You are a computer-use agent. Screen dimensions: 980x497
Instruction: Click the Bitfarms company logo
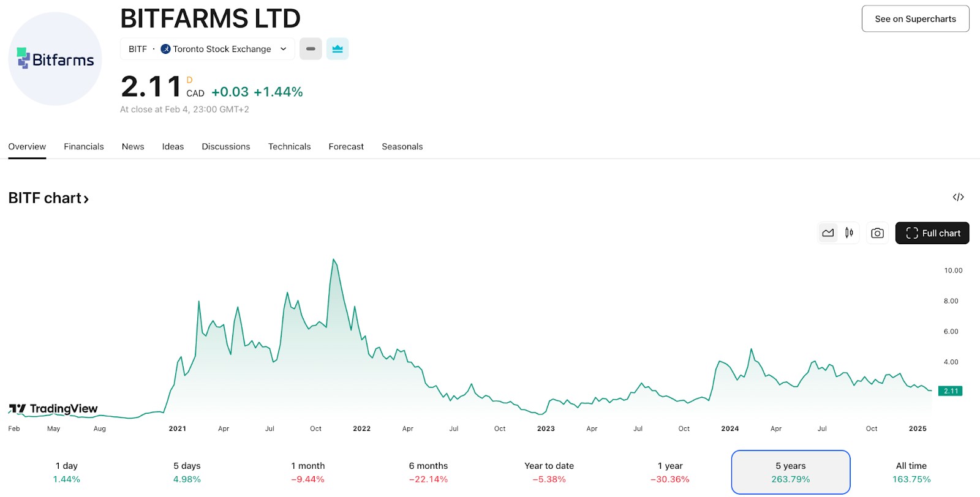click(x=55, y=59)
